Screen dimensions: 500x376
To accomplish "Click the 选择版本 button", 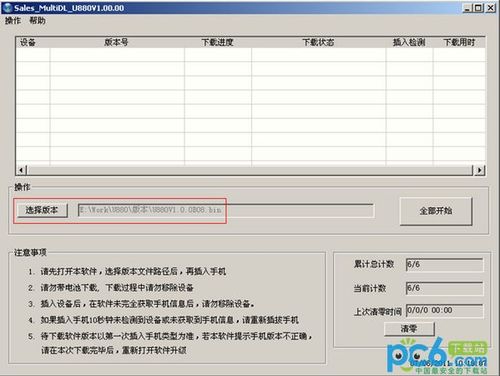I will [x=42, y=210].
